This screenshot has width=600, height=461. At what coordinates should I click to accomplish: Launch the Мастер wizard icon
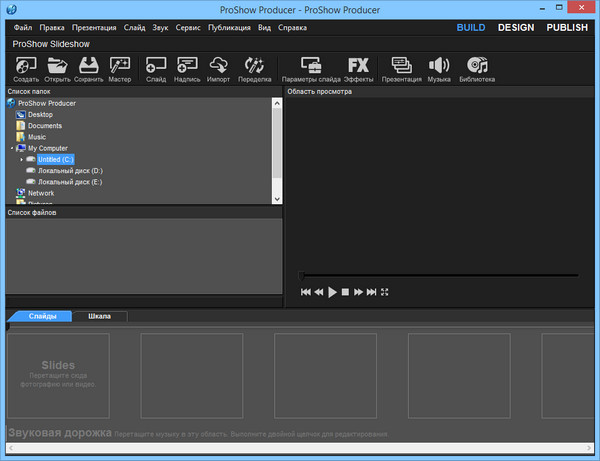(x=120, y=68)
